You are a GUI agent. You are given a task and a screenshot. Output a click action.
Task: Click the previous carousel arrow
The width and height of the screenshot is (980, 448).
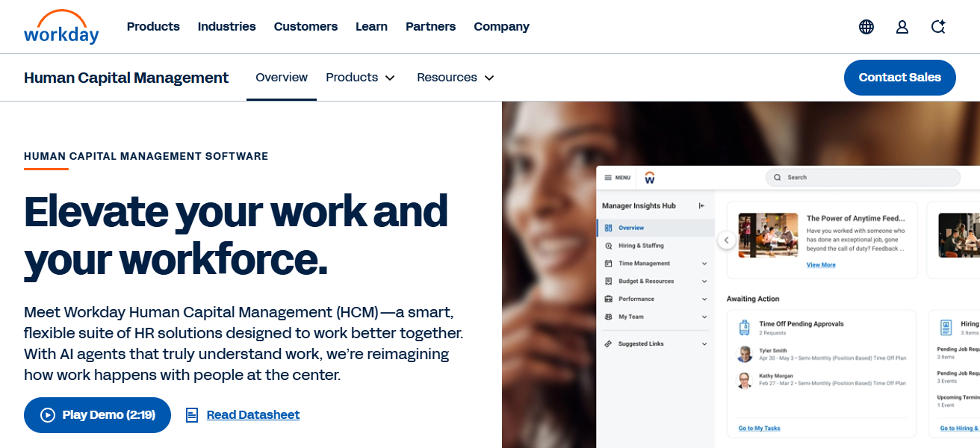pyautogui.click(x=726, y=240)
